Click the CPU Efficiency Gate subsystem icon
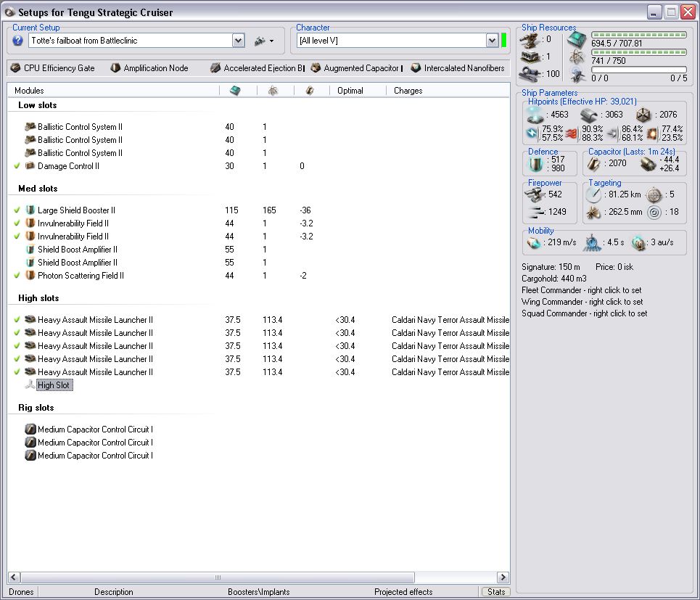Viewport: 700px width, 600px height. 16,68
